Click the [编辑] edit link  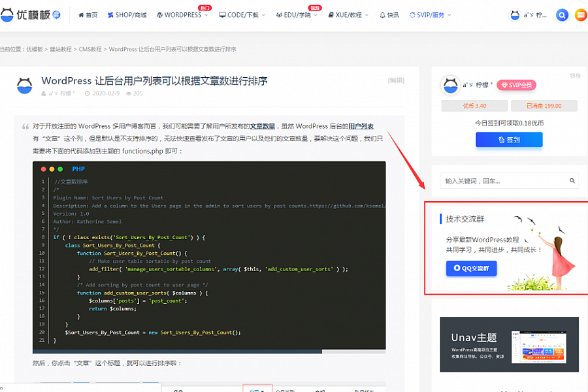pos(396,80)
